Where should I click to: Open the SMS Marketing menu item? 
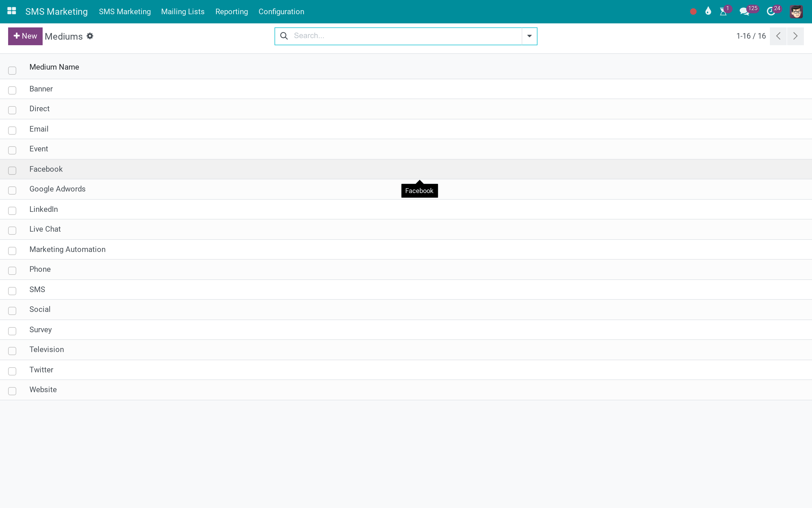pos(125,12)
